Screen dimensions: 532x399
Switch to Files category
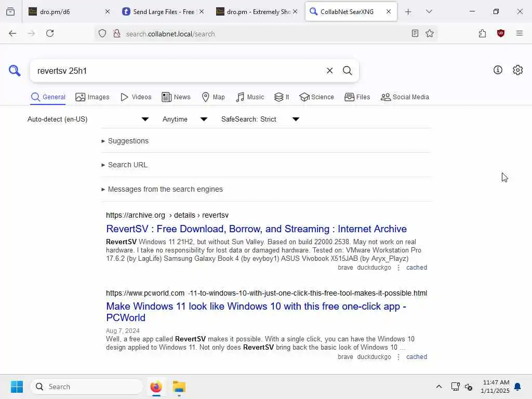click(x=357, y=97)
